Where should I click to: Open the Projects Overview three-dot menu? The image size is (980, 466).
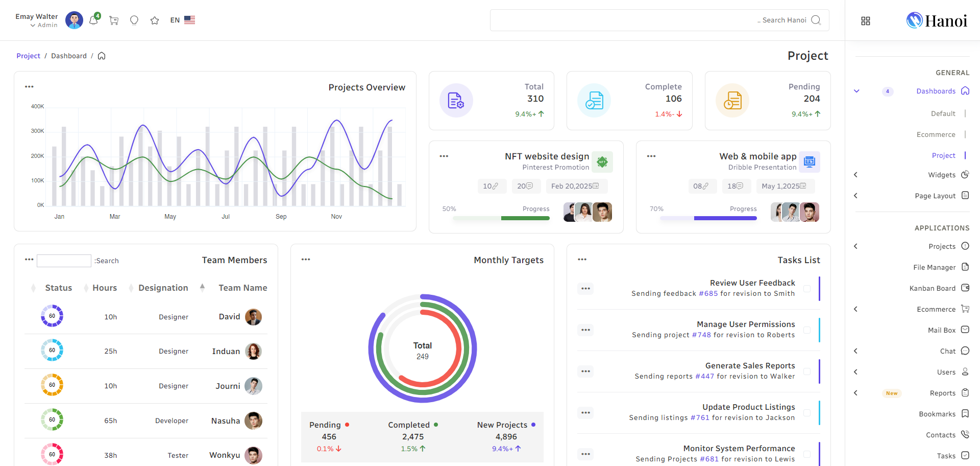click(x=29, y=87)
